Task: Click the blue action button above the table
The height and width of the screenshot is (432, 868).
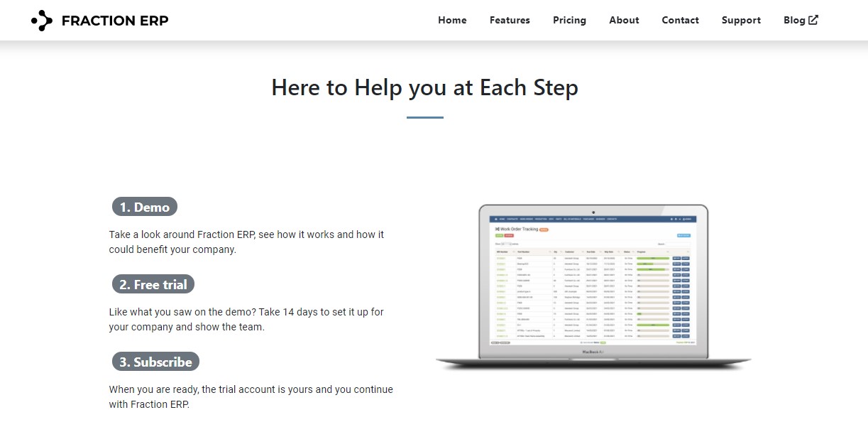Action: tap(684, 235)
